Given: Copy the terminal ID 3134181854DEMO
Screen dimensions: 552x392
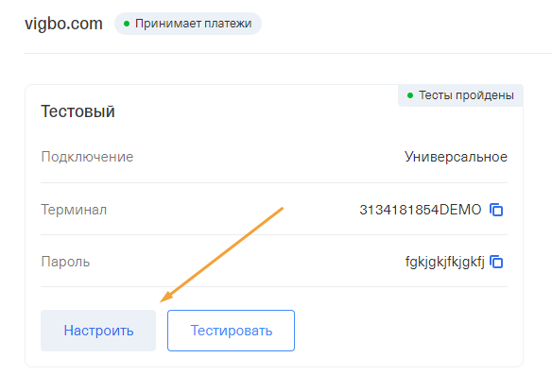Looking at the screenshot, I should [496, 210].
